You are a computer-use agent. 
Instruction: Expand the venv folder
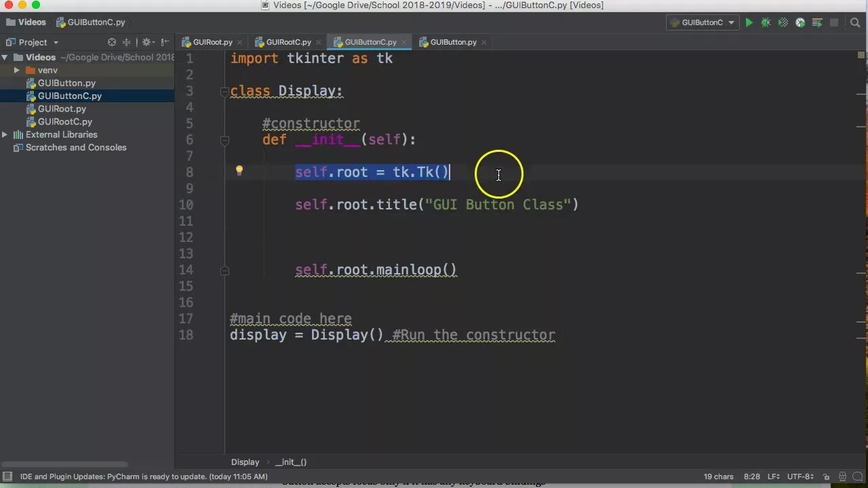[17, 70]
